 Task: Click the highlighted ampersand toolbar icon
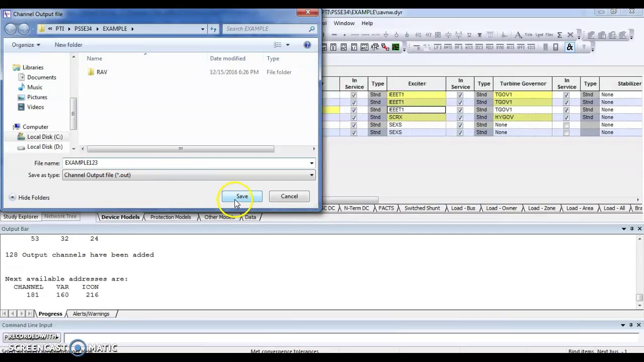click(x=570, y=47)
